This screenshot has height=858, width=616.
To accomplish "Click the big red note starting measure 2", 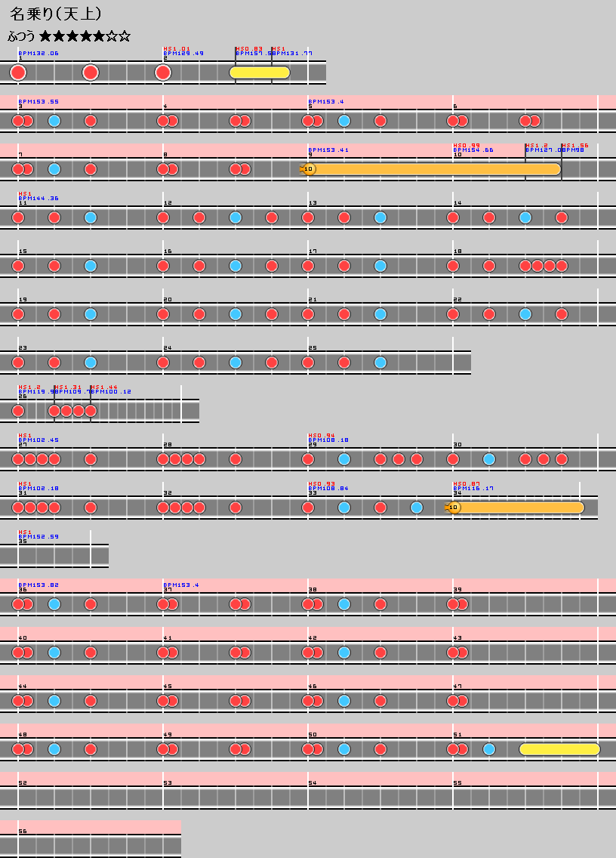I will (x=163, y=73).
